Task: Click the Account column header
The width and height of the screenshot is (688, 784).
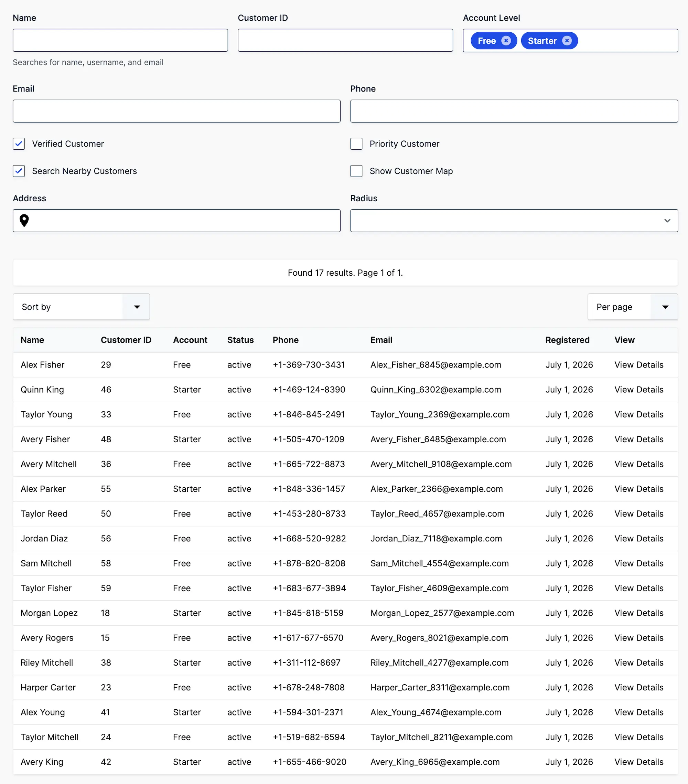Action: point(190,340)
